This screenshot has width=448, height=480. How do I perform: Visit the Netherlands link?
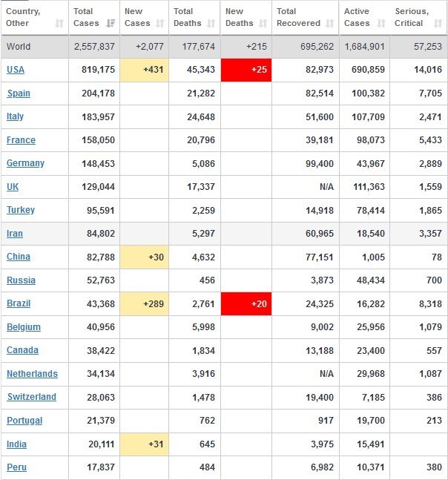coord(32,374)
